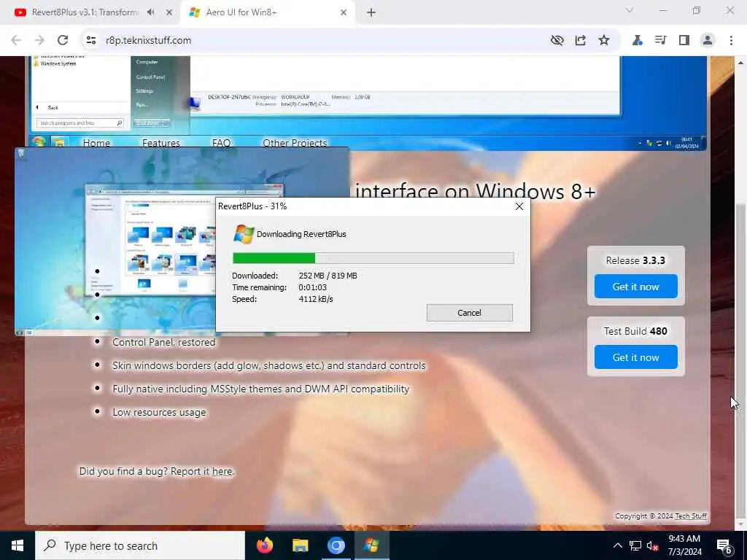Click the green download progress bar
The image size is (747, 560).
click(274, 258)
